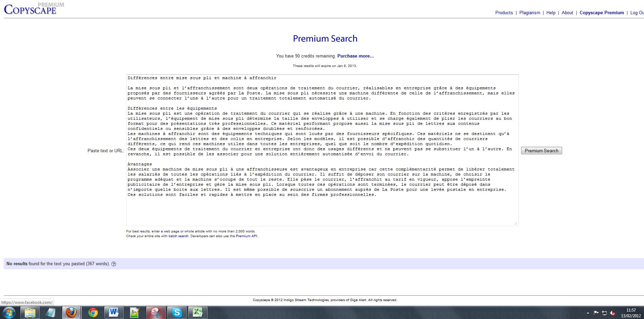Open Notepad++ from the taskbar

point(135,313)
